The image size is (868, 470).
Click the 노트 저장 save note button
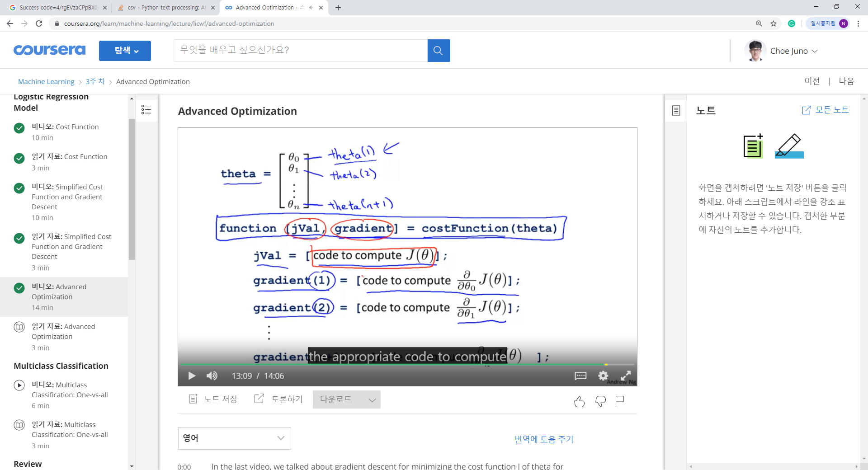[x=213, y=399]
